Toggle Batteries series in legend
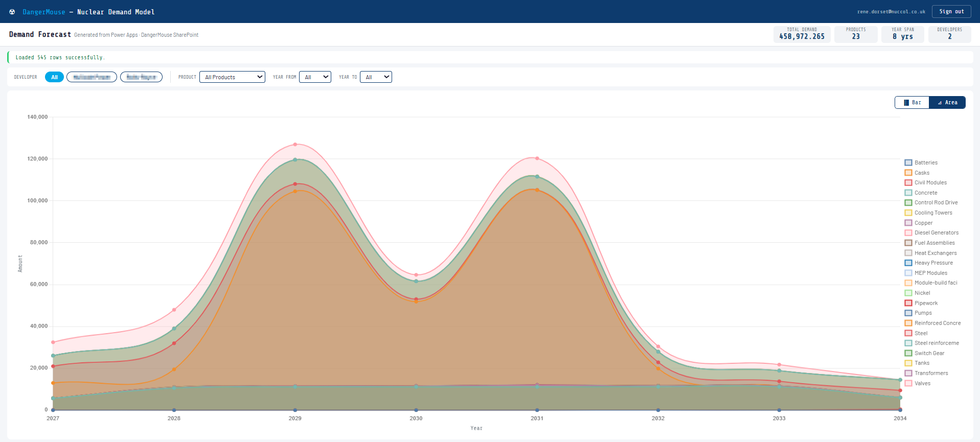The height and width of the screenshot is (442, 980). pyautogui.click(x=921, y=162)
